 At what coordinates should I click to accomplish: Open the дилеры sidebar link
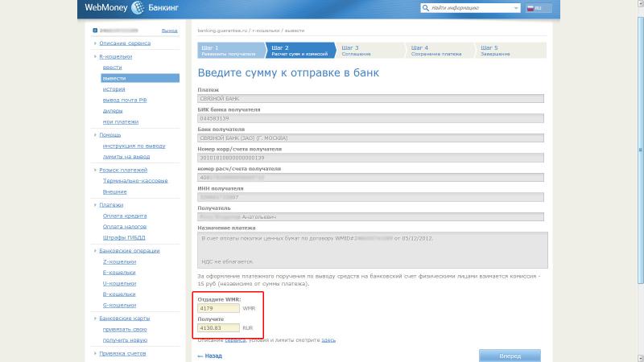[113, 111]
